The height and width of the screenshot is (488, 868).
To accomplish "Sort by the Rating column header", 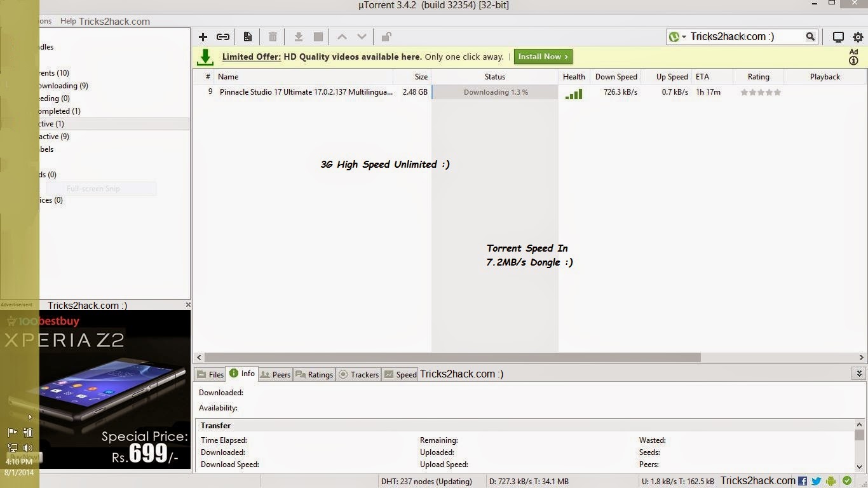I will (758, 77).
